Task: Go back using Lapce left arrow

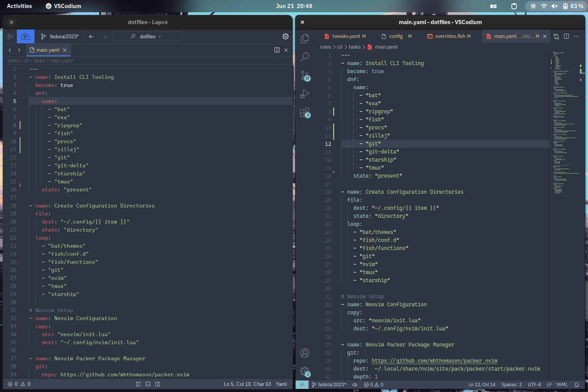Action: pos(91,36)
